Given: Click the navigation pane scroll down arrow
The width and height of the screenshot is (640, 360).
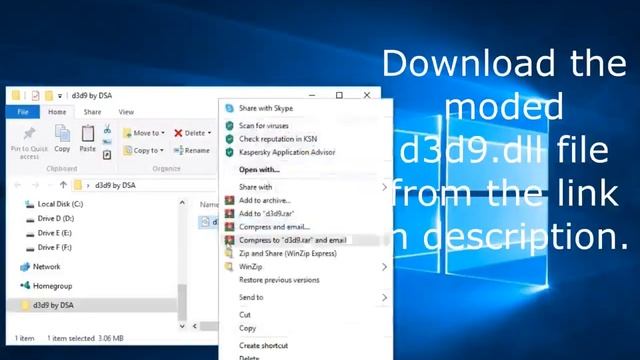Looking at the screenshot, I should point(182,326).
